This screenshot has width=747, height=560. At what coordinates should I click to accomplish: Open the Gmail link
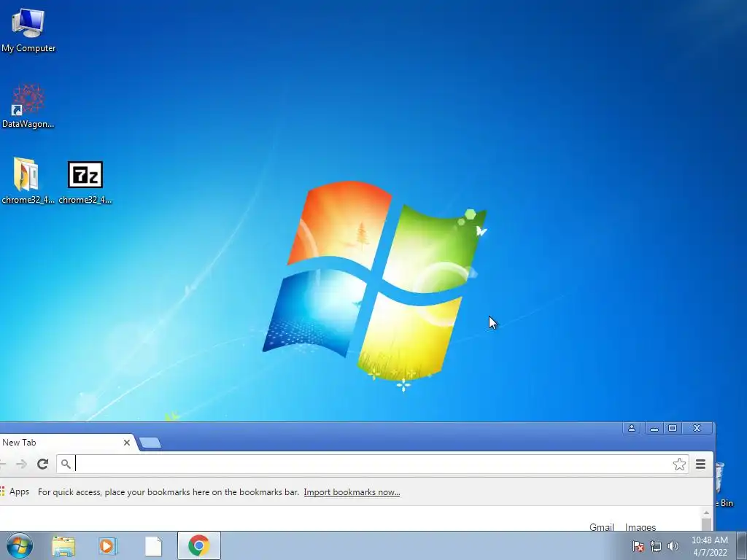(601, 526)
